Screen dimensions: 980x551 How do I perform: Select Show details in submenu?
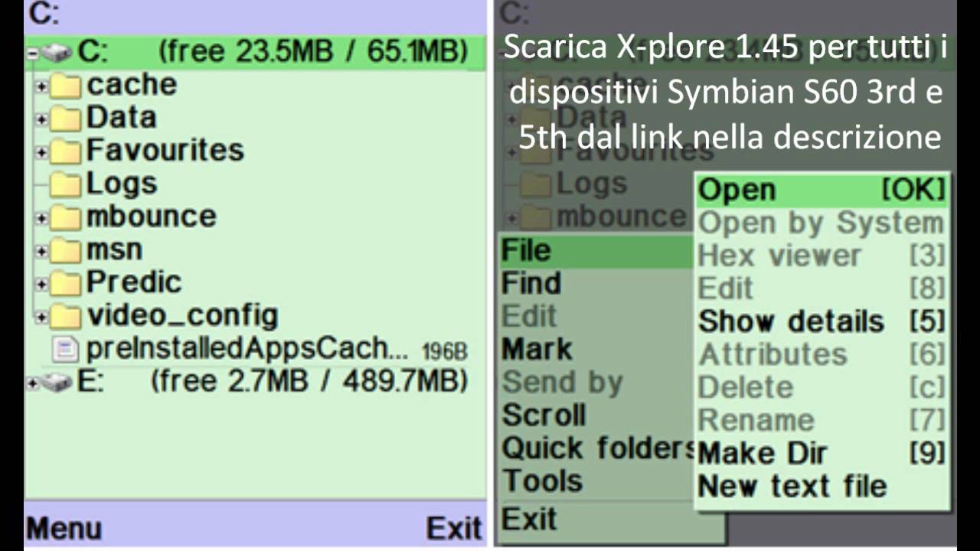(x=822, y=321)
